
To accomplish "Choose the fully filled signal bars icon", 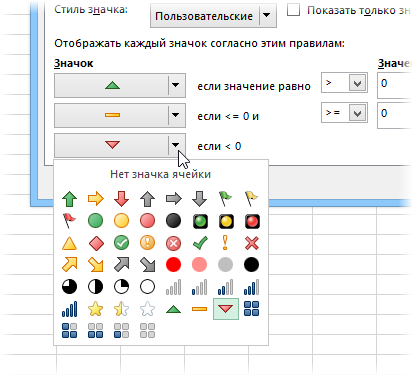I will [70, 309].
